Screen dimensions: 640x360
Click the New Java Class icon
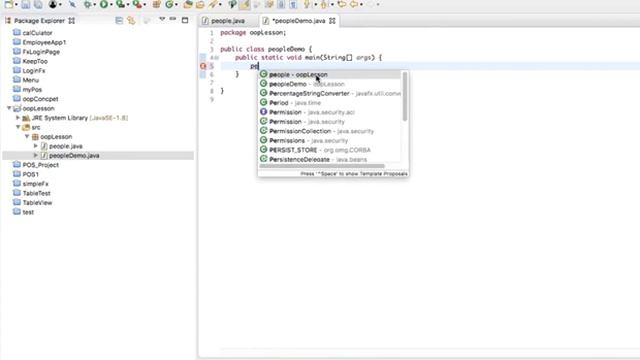pos(169,4)
